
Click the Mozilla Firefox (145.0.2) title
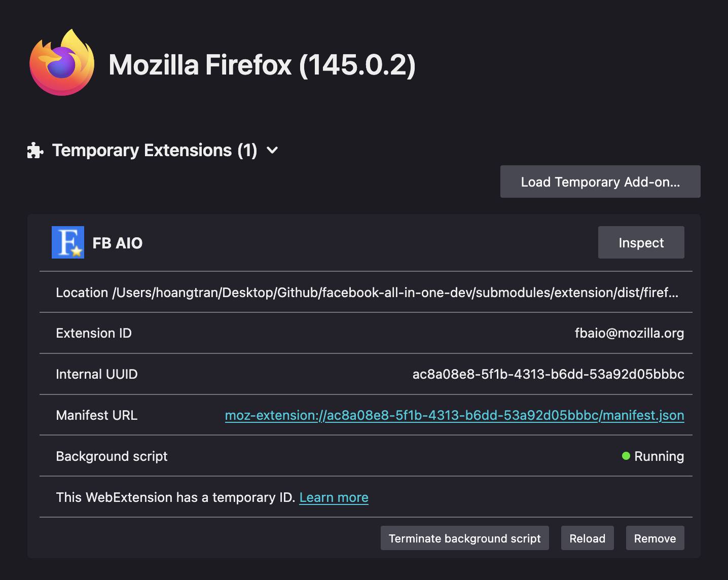[262, 65]
